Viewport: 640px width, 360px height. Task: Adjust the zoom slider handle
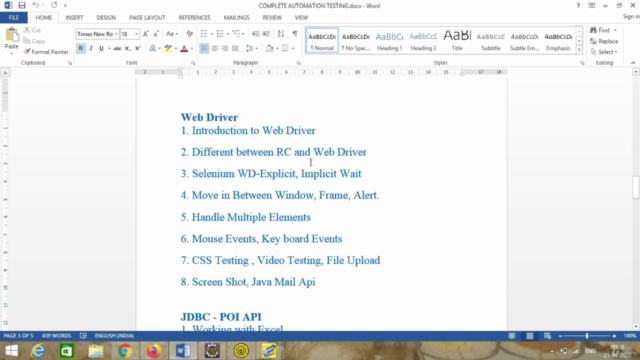click(x=587, y=336)
